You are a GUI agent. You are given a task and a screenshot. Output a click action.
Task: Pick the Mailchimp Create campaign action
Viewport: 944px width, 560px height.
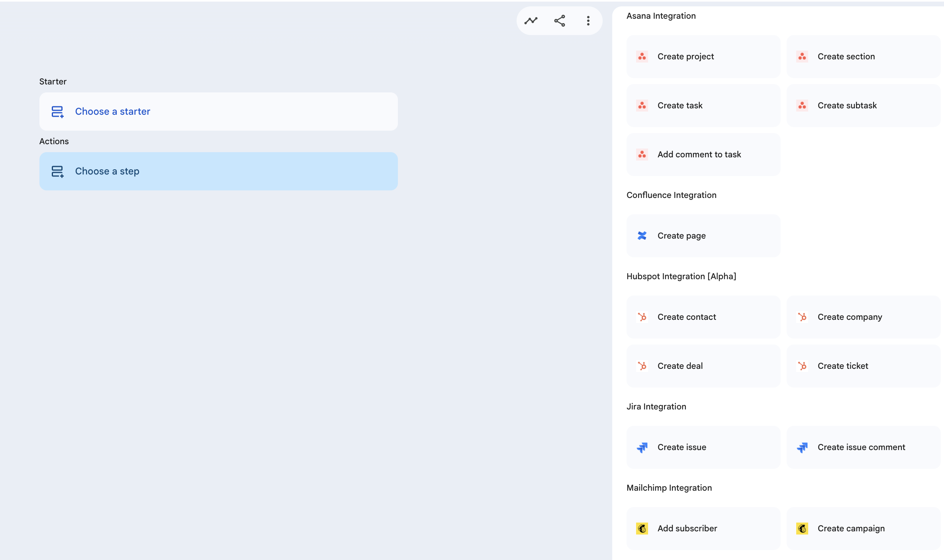click(863, 529)
